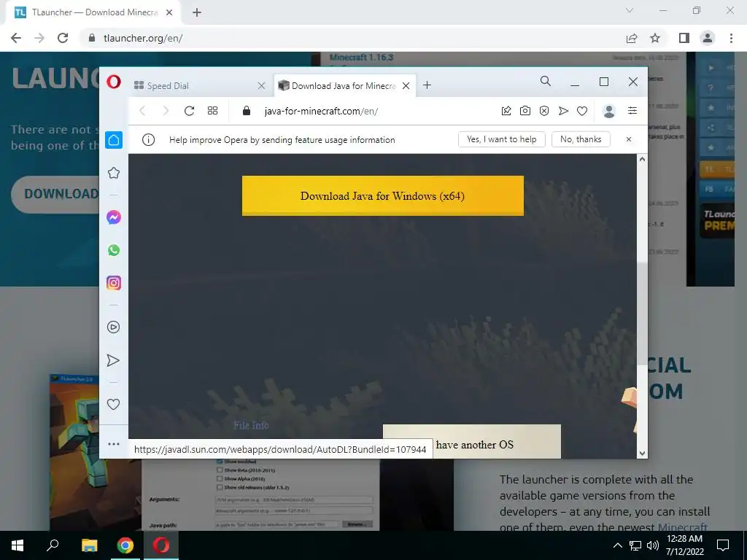Reload the java-for-minecraft page in Opera
Image resolution: width=747 pixels, height=560 pixels.
189,111
